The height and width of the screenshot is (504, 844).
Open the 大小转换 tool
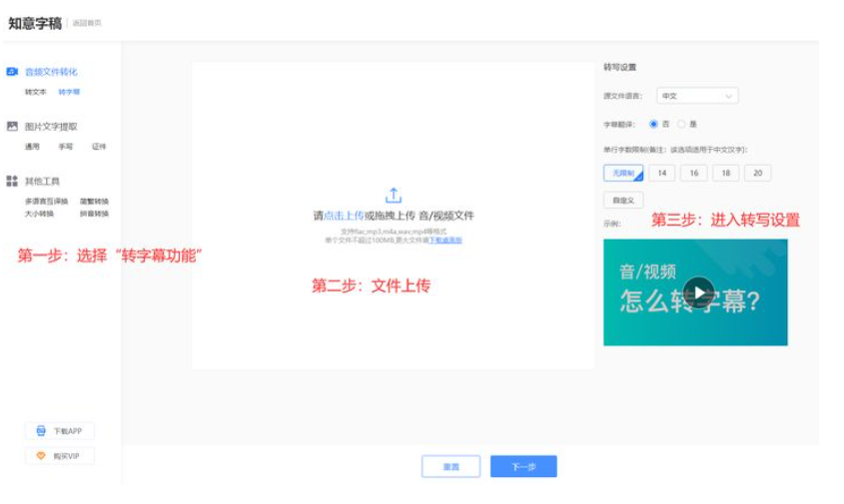(x=39, y=214)
